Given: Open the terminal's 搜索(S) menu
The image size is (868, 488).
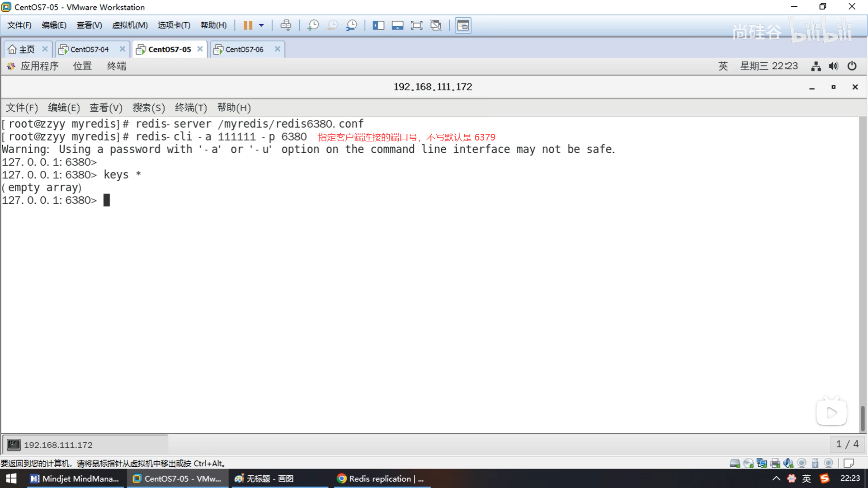Looking at the screenshot, I should pyautogui.click(x=148, y=108).
